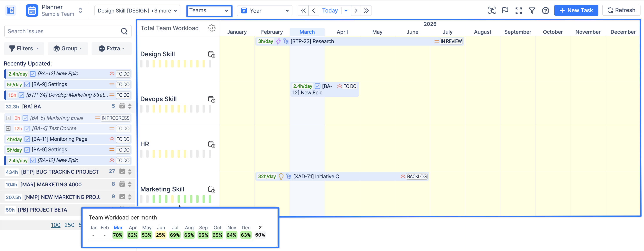Jump forward with double-chevron arrow
644x251 pixels.
click(366, 11)
